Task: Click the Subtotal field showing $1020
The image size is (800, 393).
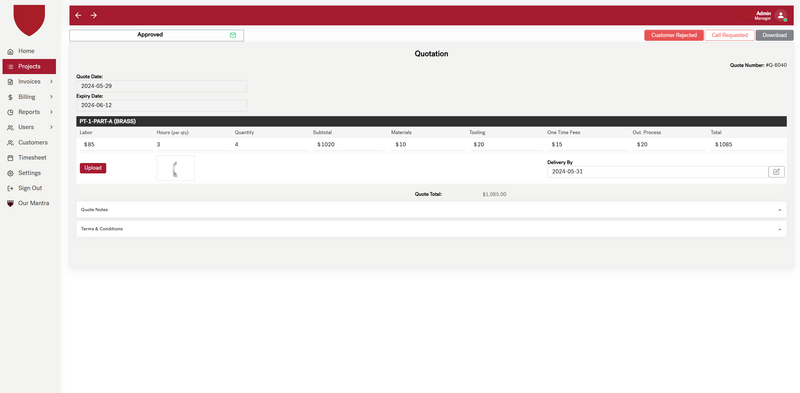Action: tap(349, 144)
